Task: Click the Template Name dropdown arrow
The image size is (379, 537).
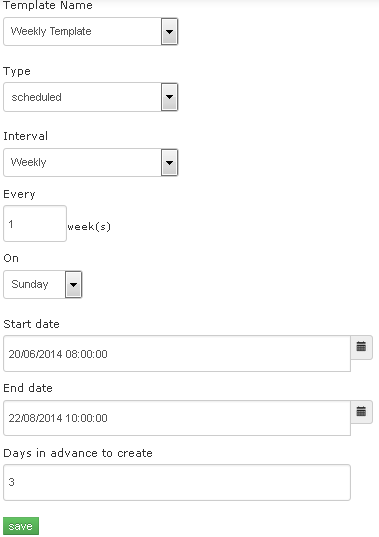Action: tap(169, 32)
